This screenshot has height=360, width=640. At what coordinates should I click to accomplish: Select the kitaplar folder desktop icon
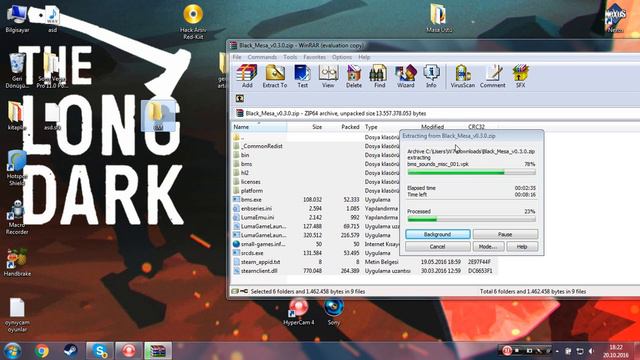[x=16, y=116]
